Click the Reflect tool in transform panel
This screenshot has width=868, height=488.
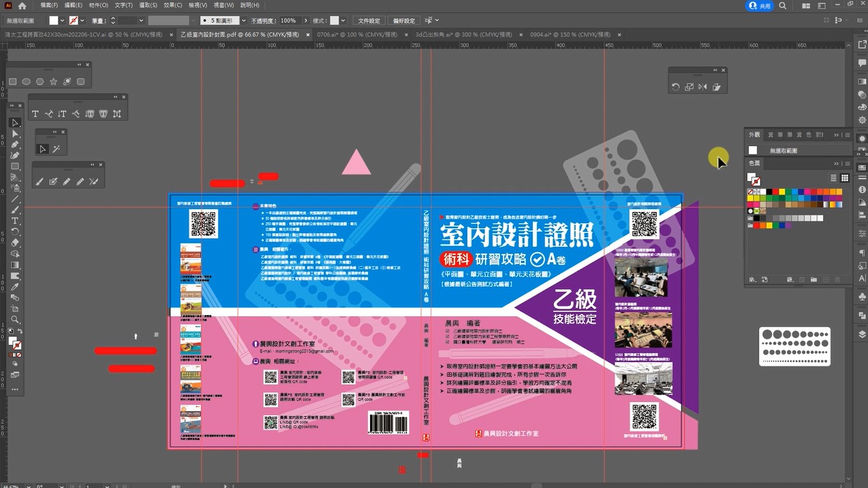[702, 87]
